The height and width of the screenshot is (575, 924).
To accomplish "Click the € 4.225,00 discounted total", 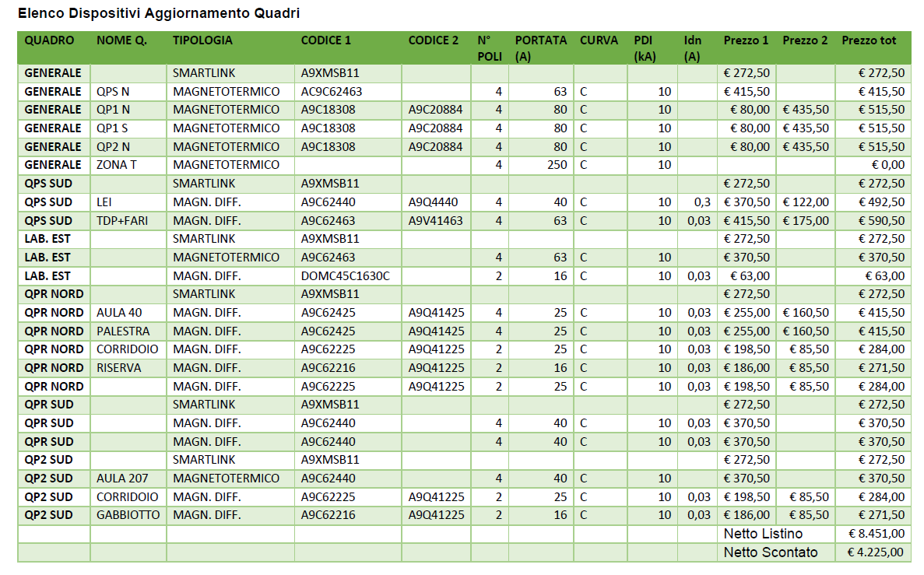I will point(875,552).
